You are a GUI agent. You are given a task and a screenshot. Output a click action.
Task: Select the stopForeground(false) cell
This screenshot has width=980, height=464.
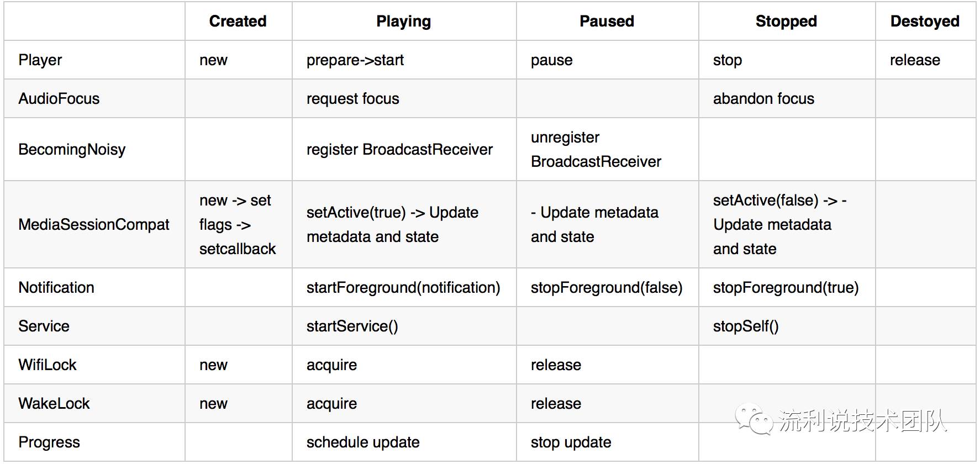coord(607,287)
